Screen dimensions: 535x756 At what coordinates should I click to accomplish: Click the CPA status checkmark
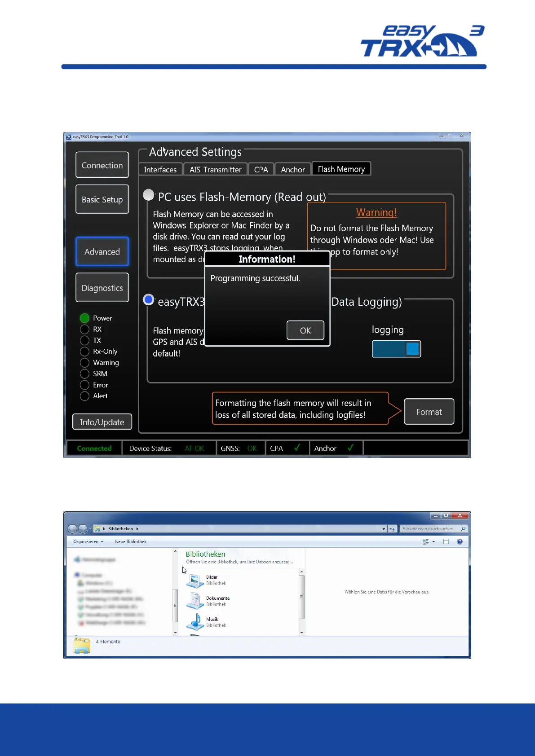[x=297, y=448]
